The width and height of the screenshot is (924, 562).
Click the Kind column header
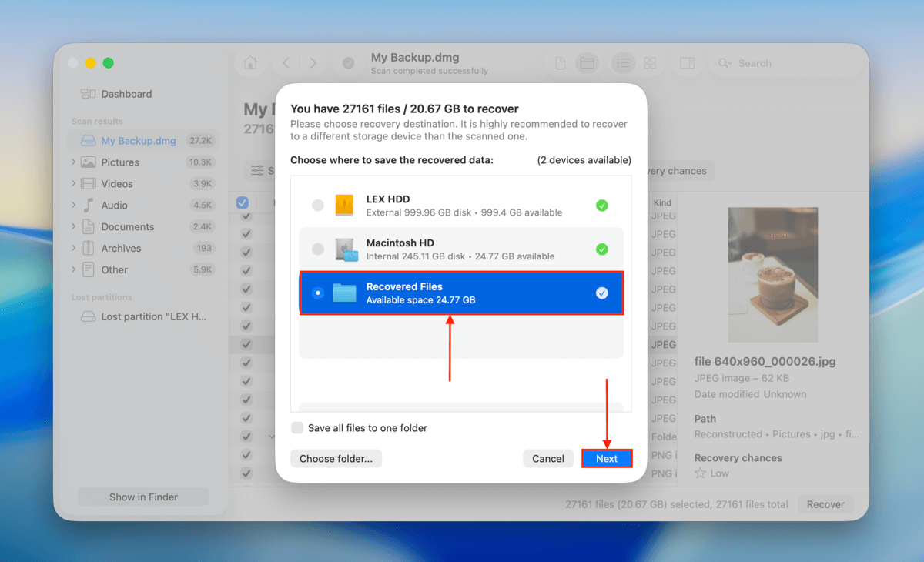click(661, 202)
